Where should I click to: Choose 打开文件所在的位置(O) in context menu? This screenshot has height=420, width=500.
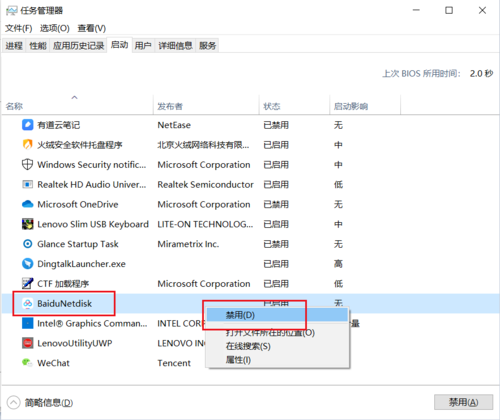[277, 332]
